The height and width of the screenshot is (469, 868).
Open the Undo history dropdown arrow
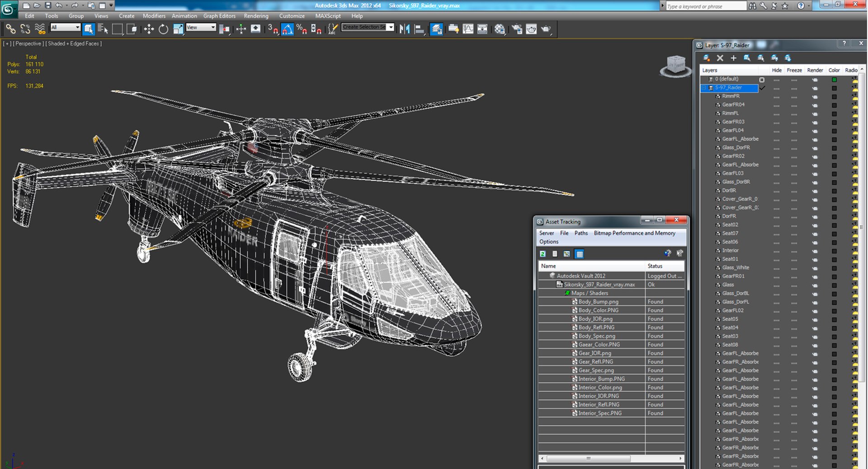pos(66,5)
